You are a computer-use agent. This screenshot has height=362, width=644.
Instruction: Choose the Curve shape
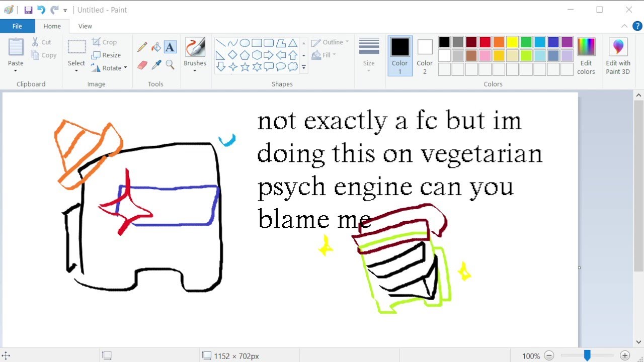coord(232,43)
